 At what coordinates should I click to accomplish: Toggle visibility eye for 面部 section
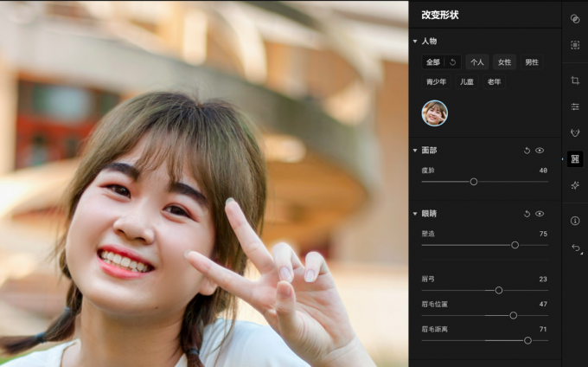540,151
